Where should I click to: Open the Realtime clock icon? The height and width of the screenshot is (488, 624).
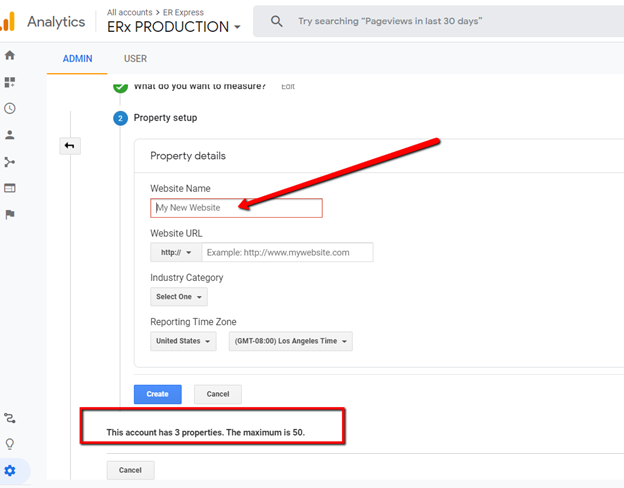pyautogui.click(x=10, y=108)
